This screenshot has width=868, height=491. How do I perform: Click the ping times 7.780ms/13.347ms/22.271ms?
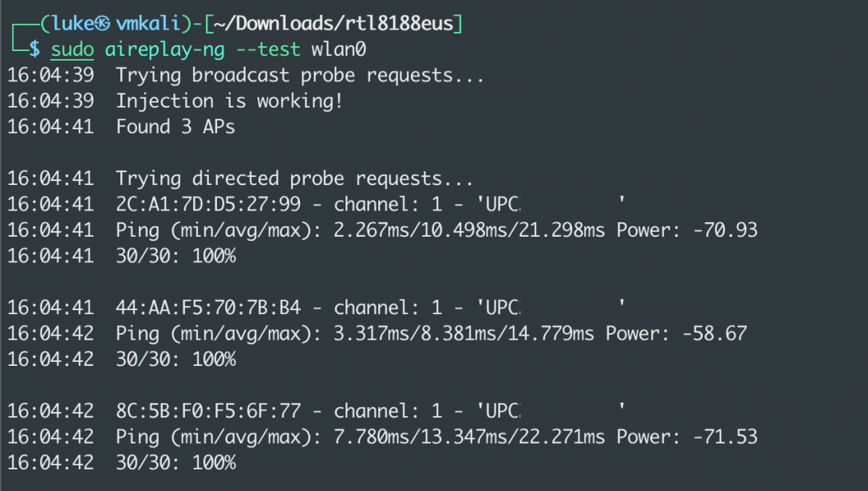coord(464,437)
